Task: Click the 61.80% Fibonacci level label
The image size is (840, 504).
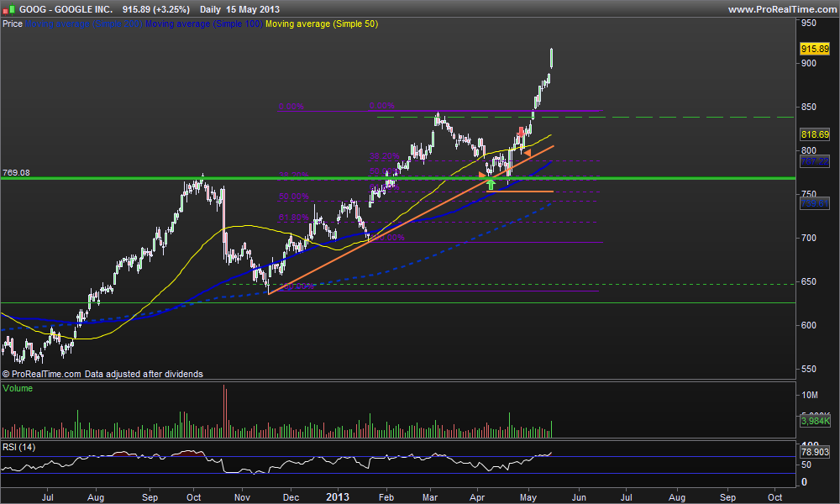Action: [x=293, y=218]
